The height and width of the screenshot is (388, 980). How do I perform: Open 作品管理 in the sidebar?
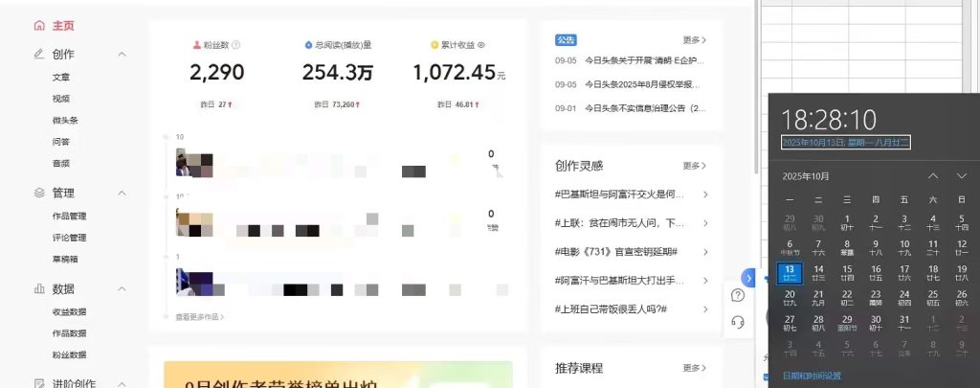click(x=69, y=216)
